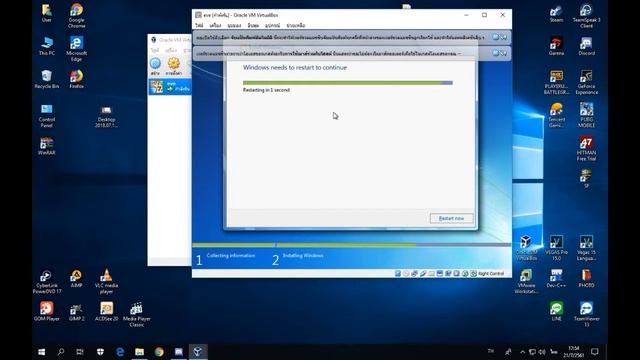Open VLC media player desktop shortcut

coord(106,281)
